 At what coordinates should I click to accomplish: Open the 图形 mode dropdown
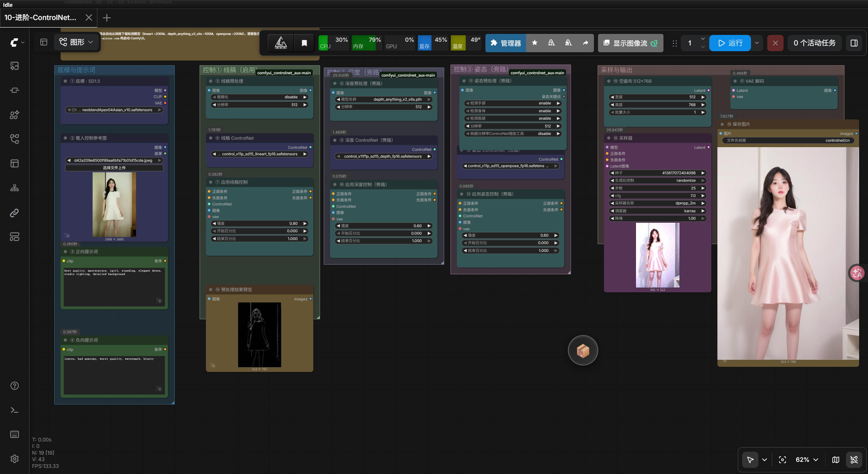point(77,42)
